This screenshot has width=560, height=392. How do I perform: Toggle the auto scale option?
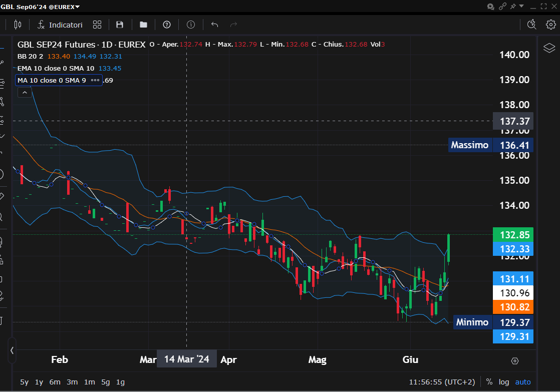click(523, 382)
